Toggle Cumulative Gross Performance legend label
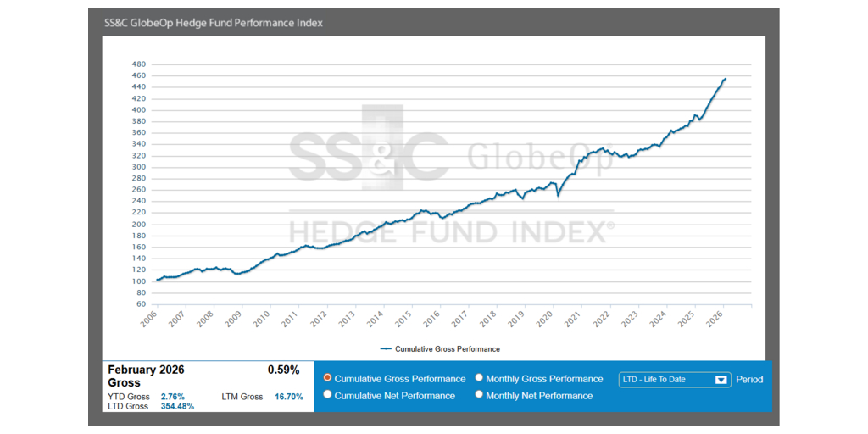The width and height of the screenshot is (868, 434). point(448,348)
